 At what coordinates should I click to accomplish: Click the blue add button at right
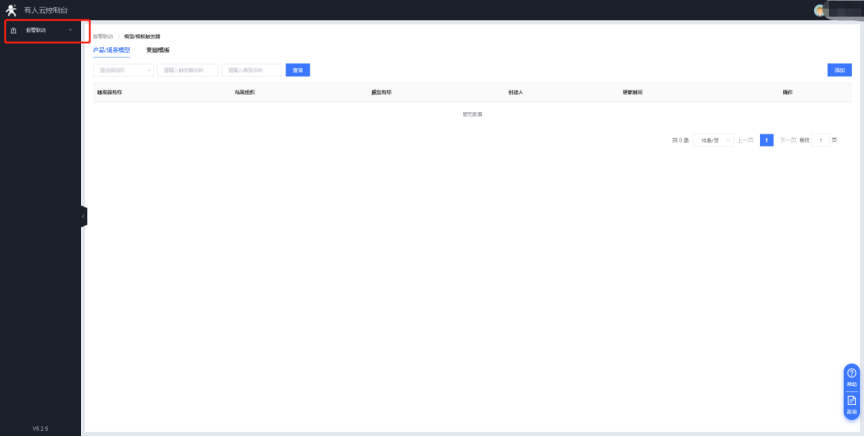point(838,70)
